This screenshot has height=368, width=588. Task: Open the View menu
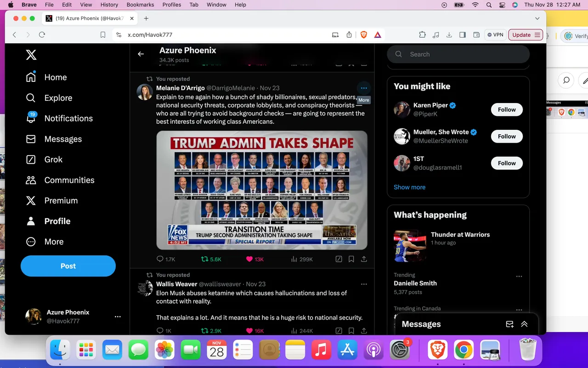coord(86,5)
